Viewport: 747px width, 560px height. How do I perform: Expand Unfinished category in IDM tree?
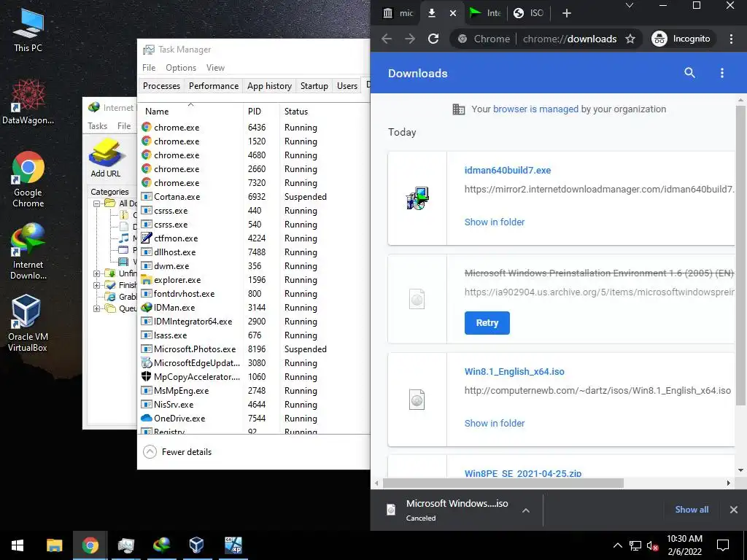pyautogui.click(x=97, y=273)
